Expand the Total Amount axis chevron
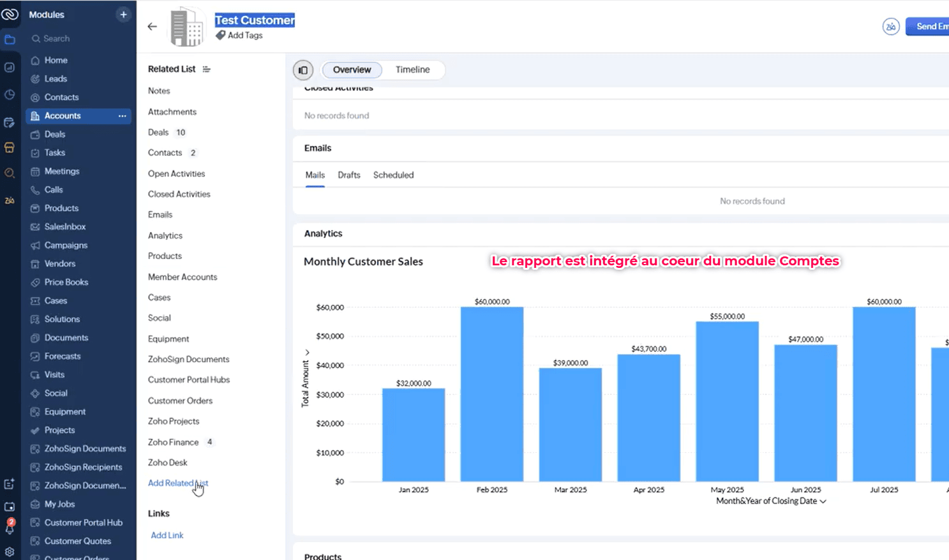 307,352
